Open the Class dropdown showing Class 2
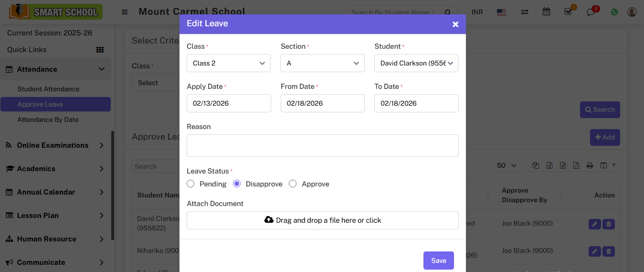Image resolution: width=644 pixels, height=272 pixels. [x=229, y=63]
